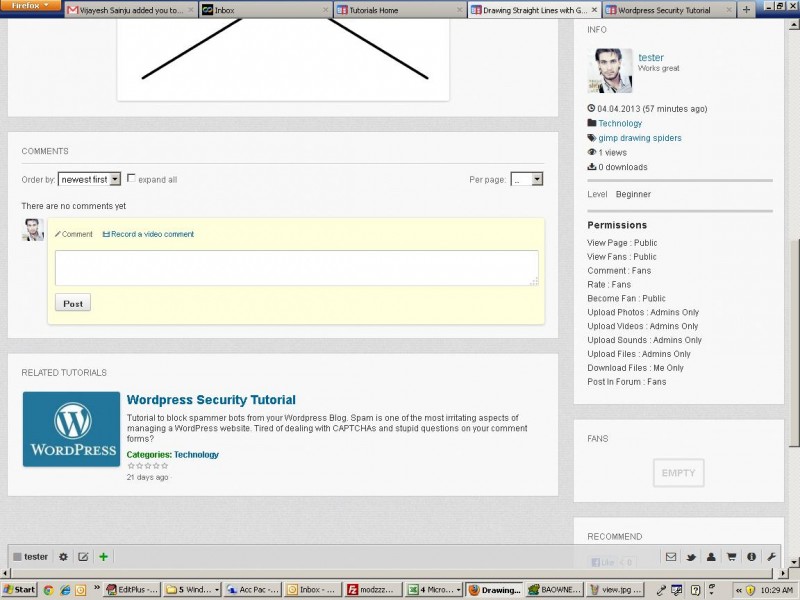Open the tester author profile link
The width and height of the screenshot is (800, 600).
(x=651, y=58)
